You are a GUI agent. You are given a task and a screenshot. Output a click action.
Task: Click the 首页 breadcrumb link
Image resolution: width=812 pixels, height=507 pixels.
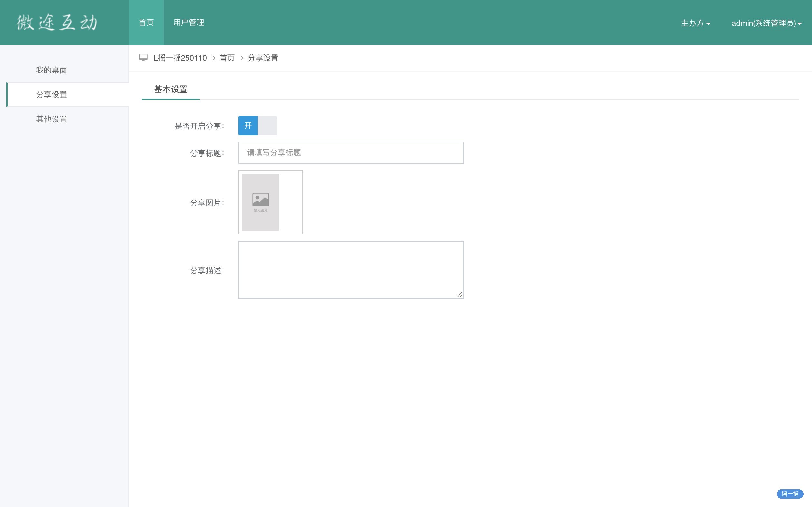point(227,58)
